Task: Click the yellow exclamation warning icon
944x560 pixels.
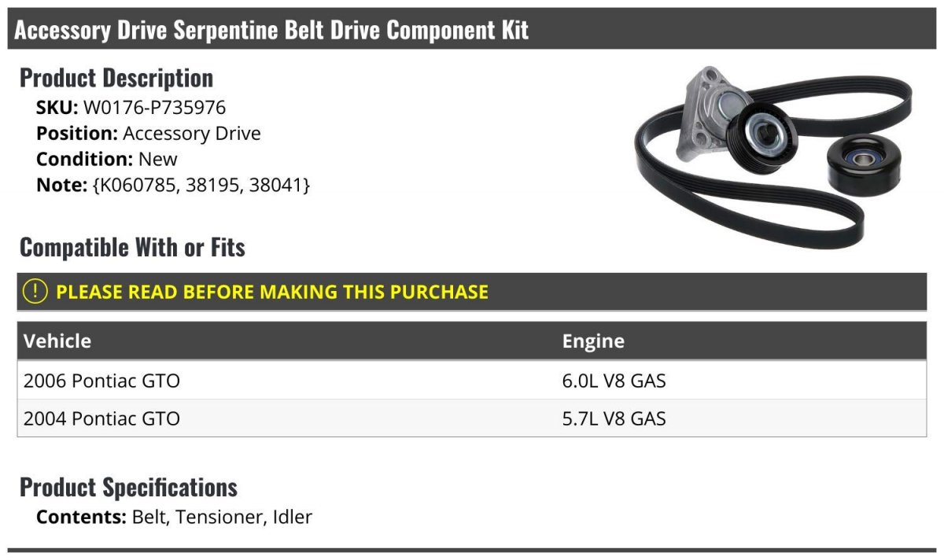Action: pyautogui.click(x=35, y=292)
